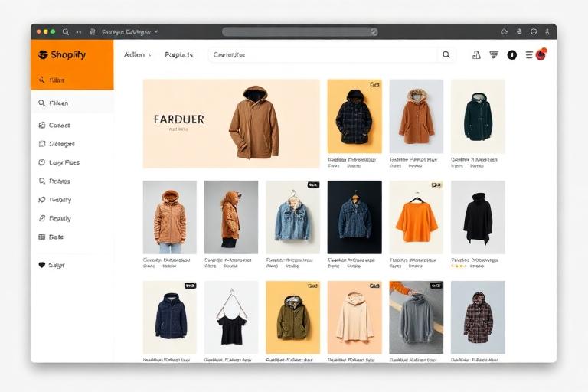Click the title text under the orange sweater

413,260
